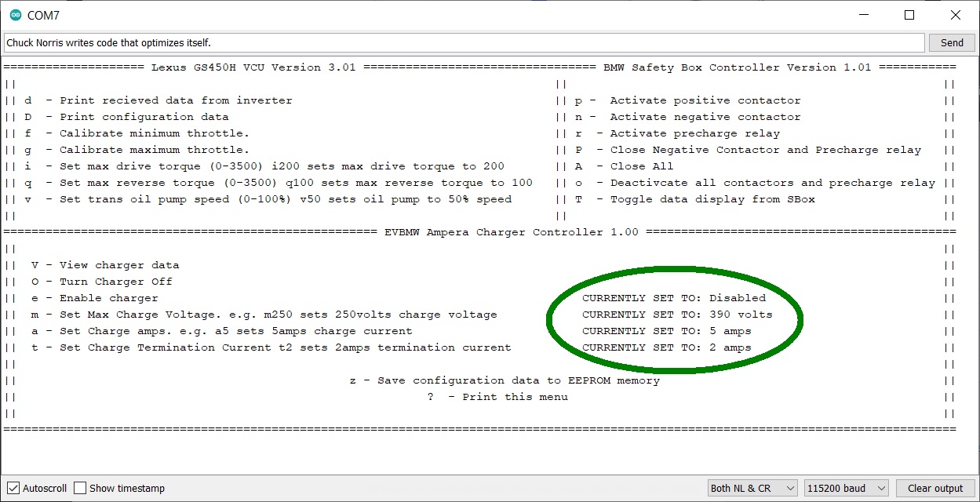The image size is (980, 502).
Task: Toggle the Autoscroll checkbox
Action: (x=13, y=488)
